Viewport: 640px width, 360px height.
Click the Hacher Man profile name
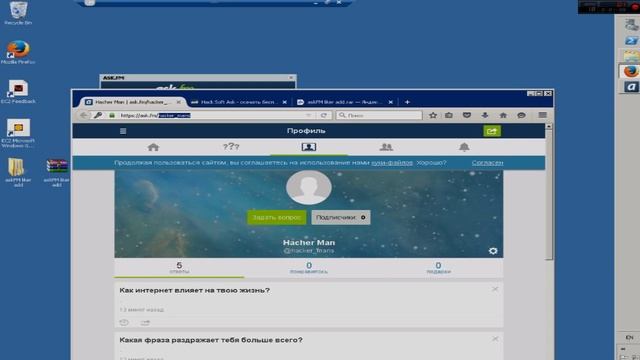[309, 242]
